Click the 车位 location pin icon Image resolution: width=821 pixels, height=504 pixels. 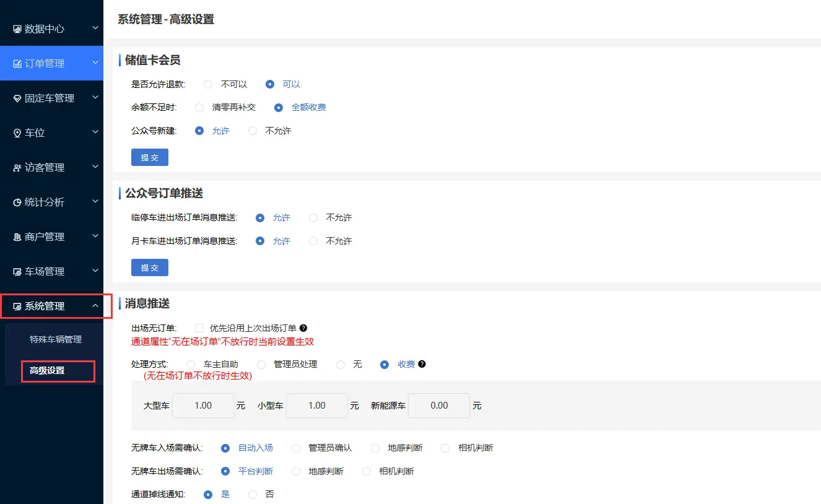click(17, 133)
